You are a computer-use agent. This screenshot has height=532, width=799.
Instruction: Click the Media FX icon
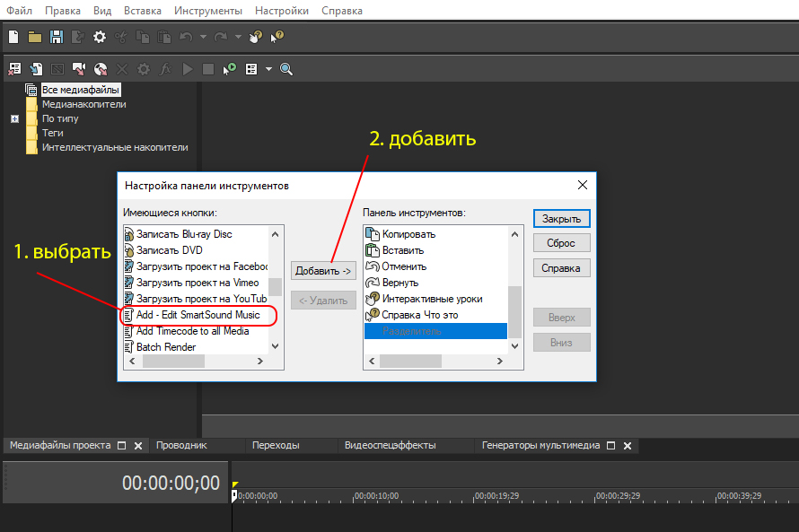point(165,69)
